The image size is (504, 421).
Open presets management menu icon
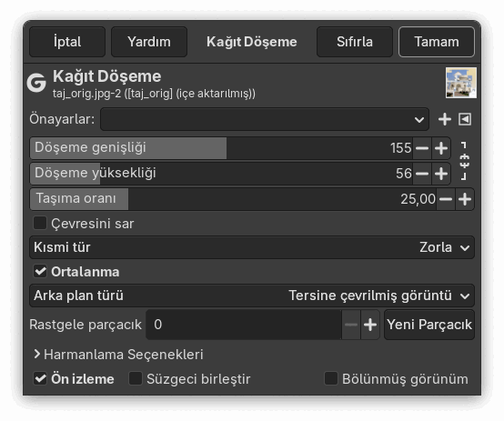coord(465,119)
